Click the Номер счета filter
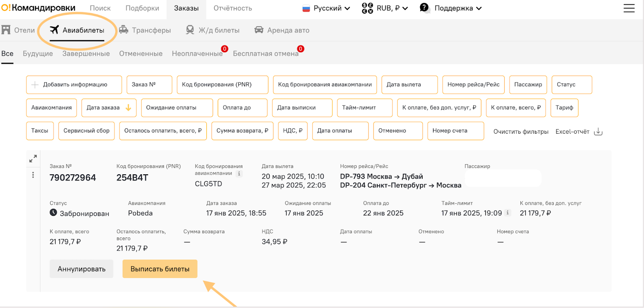644x308 pixels. [456, 130]
